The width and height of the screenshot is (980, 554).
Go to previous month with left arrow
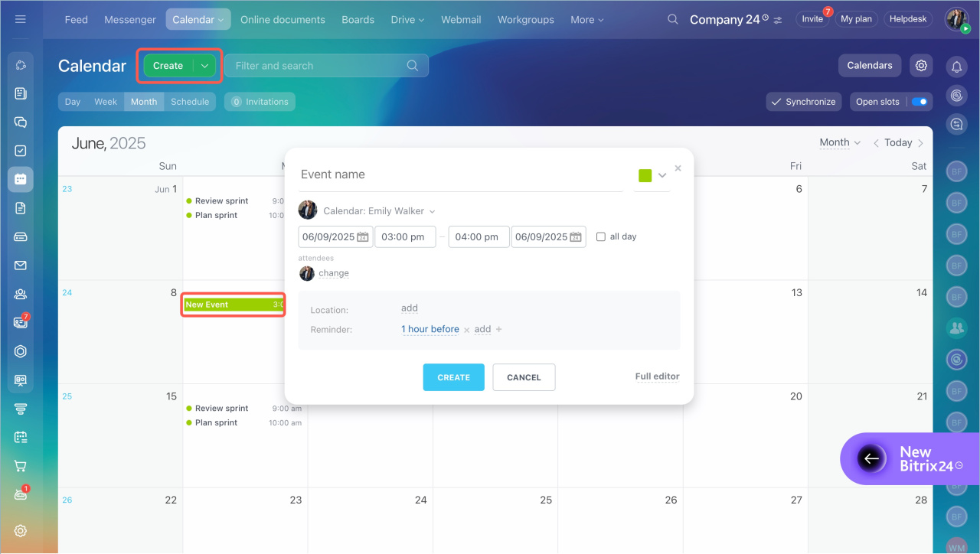pyautogui.click(x=877, y=143)
